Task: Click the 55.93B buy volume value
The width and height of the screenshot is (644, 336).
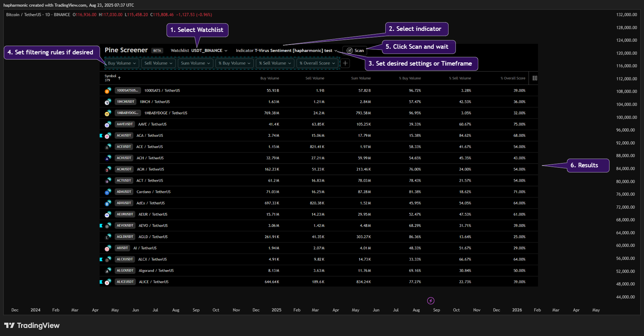Action: (273, 90)
